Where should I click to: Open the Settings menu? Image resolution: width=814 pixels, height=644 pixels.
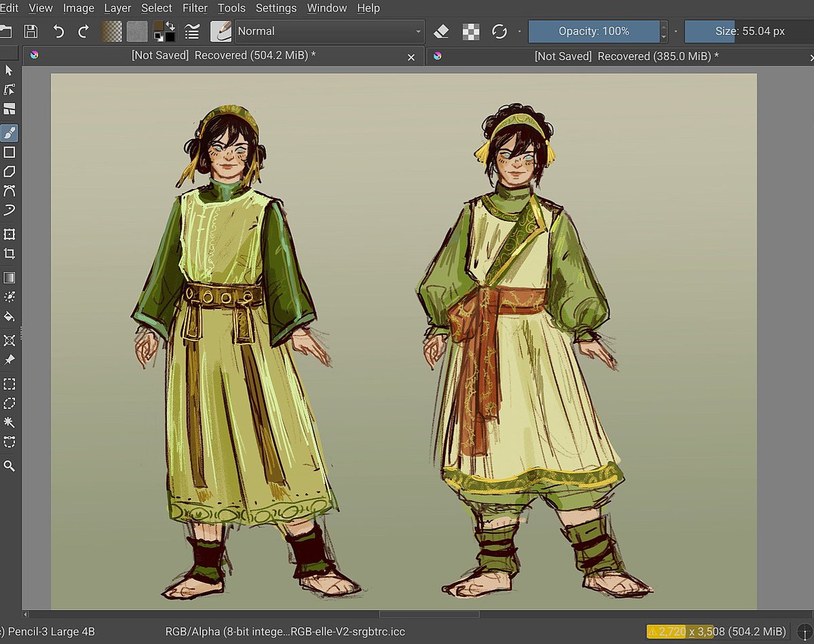pos(276,8)
